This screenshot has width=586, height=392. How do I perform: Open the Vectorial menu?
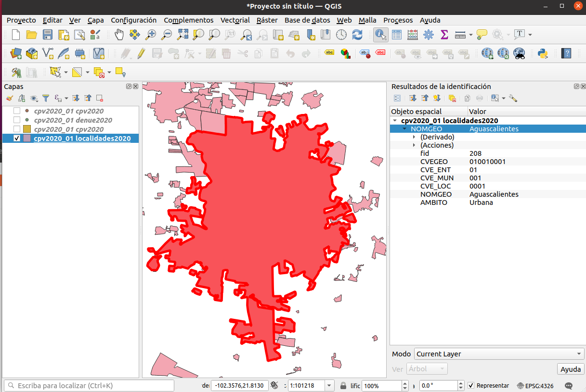(x=235, y=20)
